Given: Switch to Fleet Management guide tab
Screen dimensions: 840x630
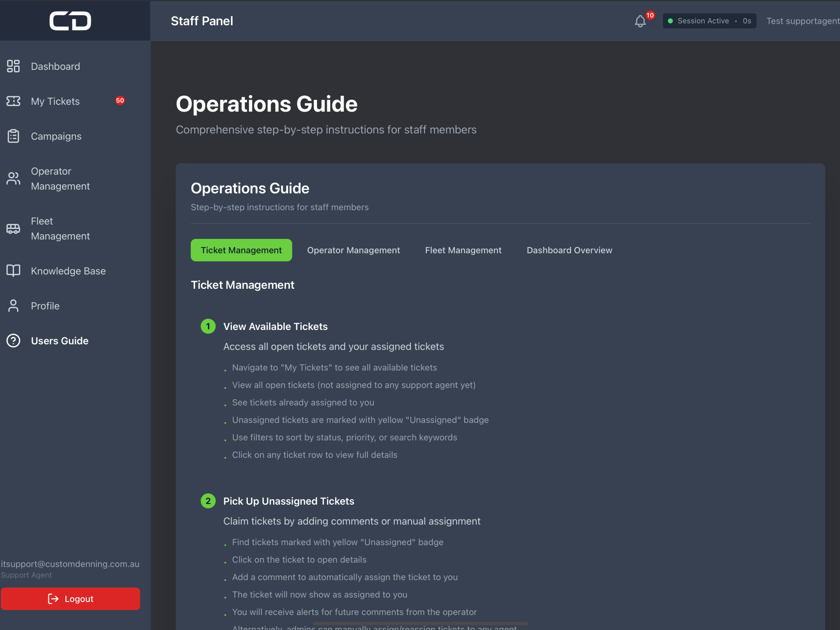Looking at the screenshot, I should [x=463, y=250].
